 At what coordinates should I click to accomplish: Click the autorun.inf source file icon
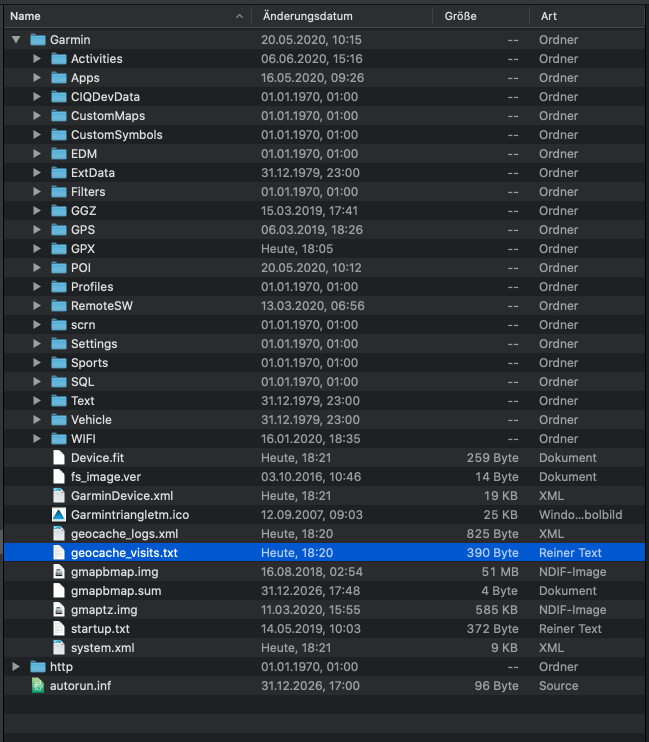(x=38, y=686)
